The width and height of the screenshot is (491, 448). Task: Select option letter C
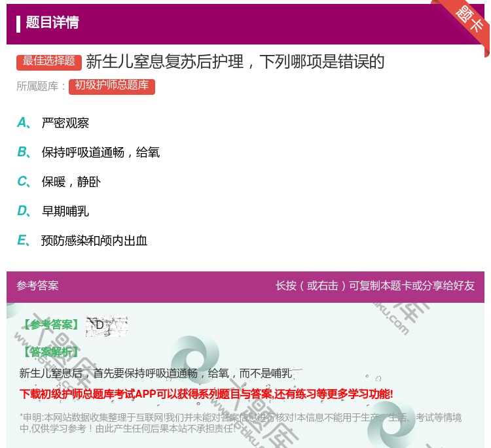23,182
